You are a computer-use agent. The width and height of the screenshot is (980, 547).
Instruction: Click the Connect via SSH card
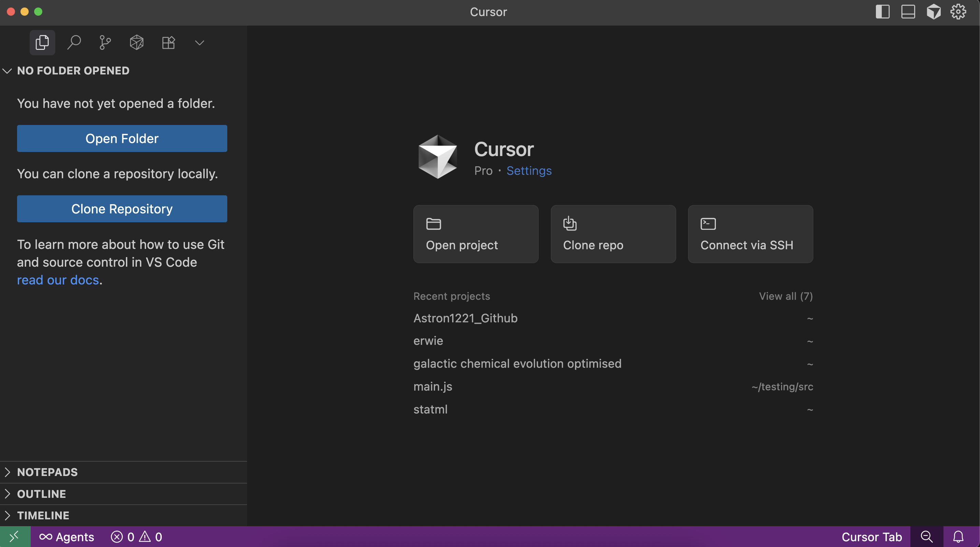pos(751,234)
